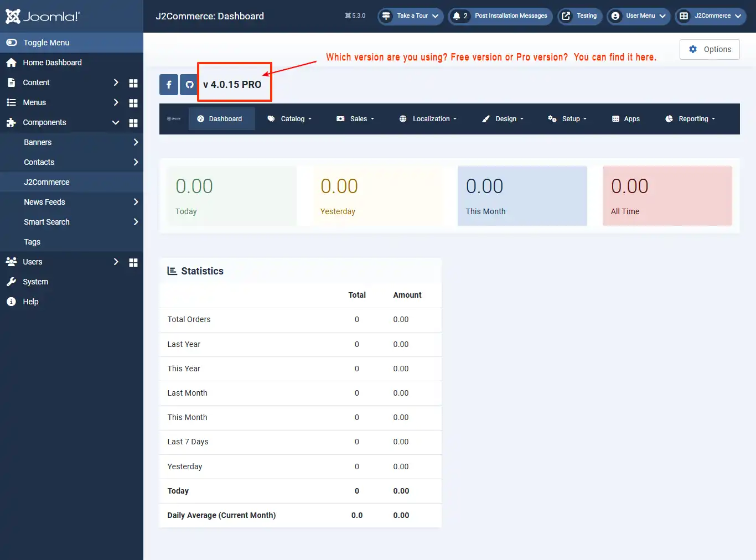This screenshot has height=560, width=756.
Task: Click the Home icon in sidebar
Action: (11, 63)
